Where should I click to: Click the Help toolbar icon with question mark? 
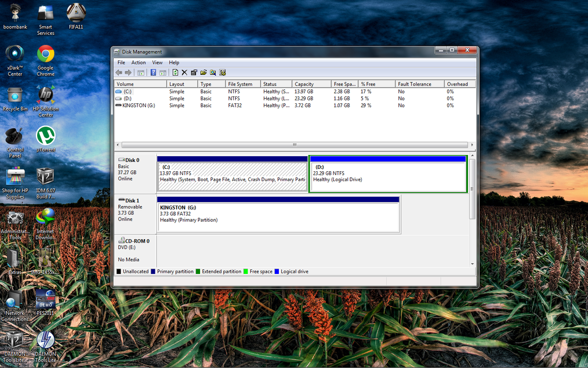[153, 73]
